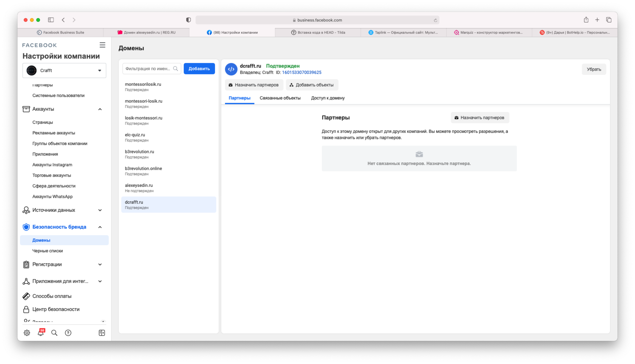Click the Способы оплаты icon
This screenshot has width=635, height=364.
tap(26, 296)
